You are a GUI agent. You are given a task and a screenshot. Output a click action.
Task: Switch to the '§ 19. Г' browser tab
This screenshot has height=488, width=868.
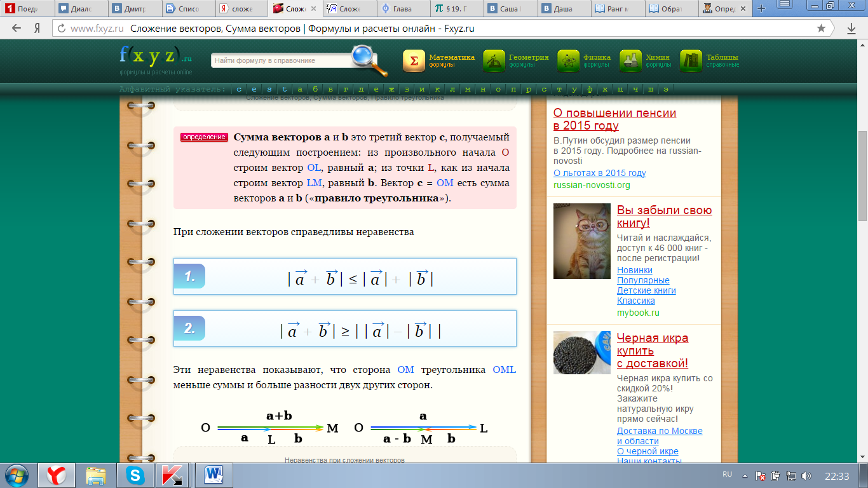tap(458, 8)
